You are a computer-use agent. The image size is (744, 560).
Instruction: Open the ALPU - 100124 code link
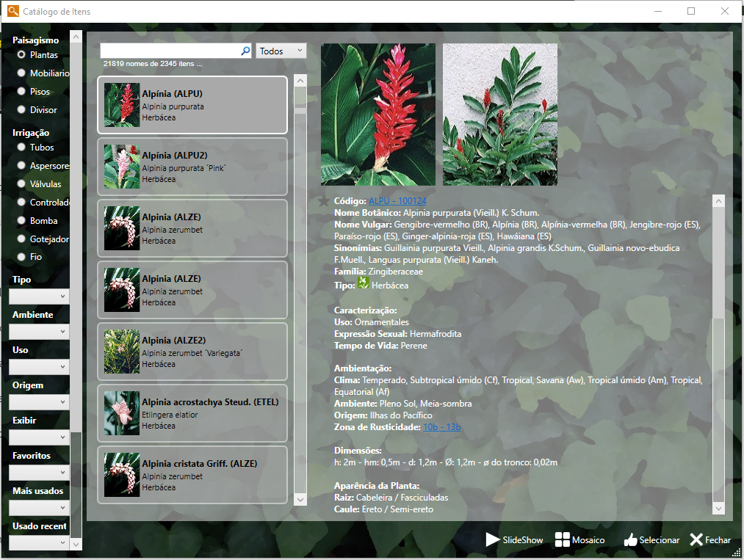point(397,200)
